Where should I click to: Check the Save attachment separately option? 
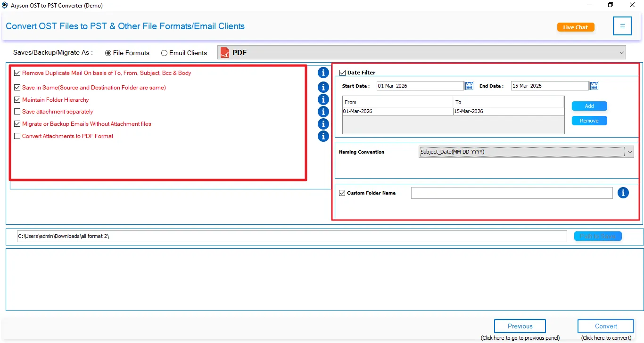coord(17,112)
